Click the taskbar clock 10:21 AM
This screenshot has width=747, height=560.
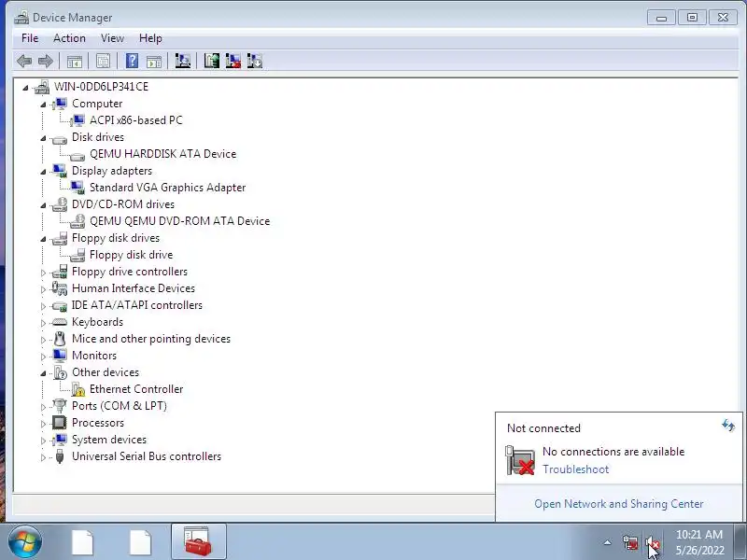click(699, 535)
